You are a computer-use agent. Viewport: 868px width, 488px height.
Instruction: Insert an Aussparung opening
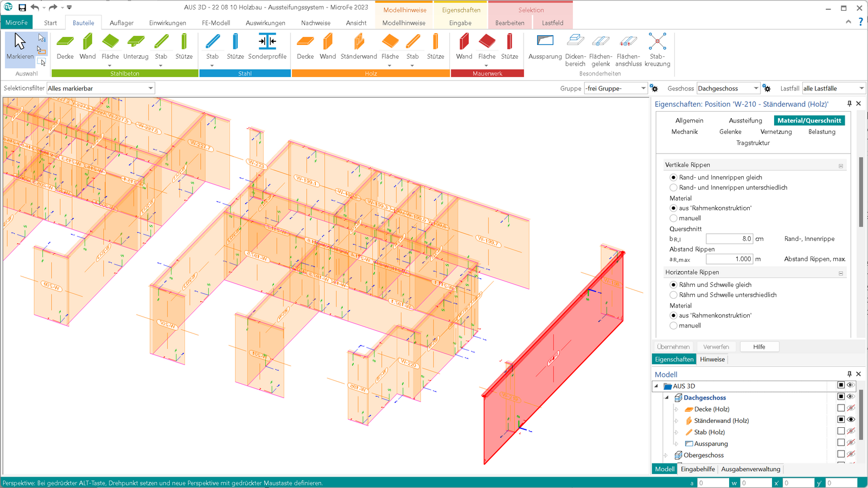[545, 47]
